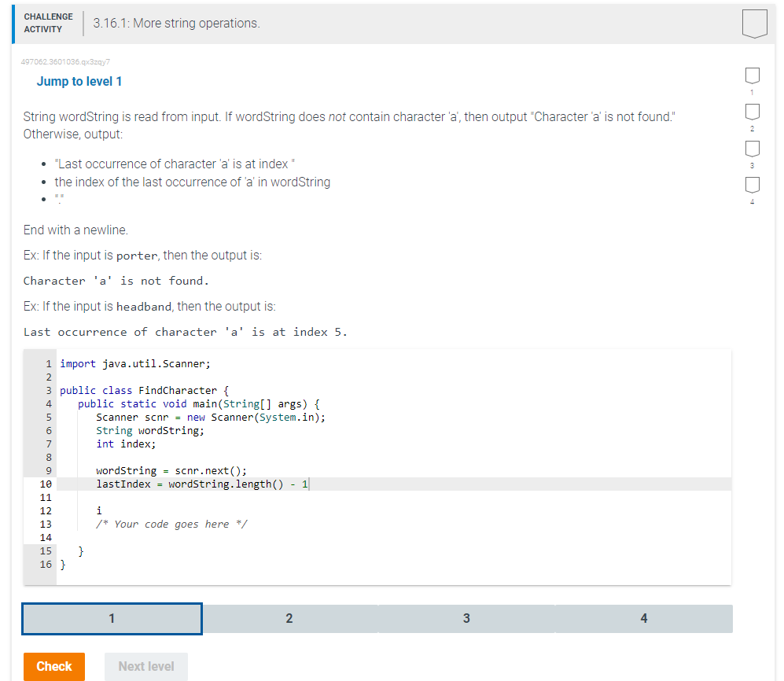The height and width of the screenshot is (681, 784).
Task: Select the level 1 tab
Action: [111, 619]
